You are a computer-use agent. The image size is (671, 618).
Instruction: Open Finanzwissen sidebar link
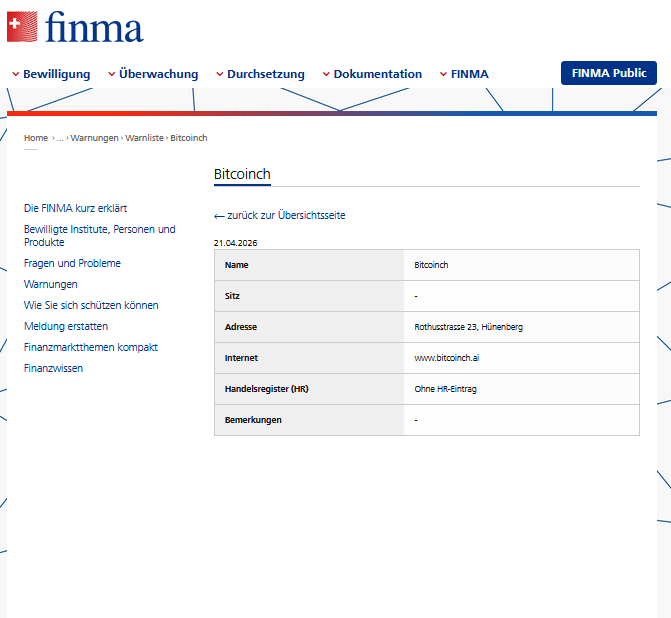[53, 368]
